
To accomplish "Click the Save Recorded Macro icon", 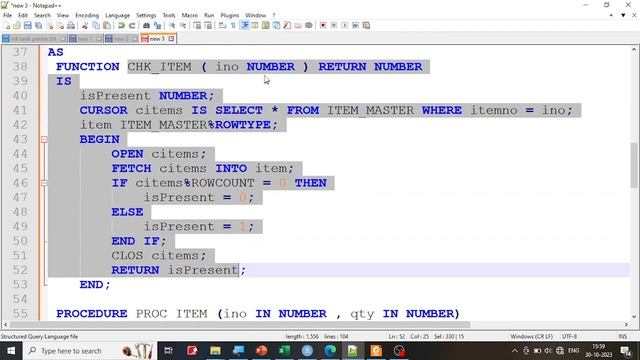I will tap(366, 25).
